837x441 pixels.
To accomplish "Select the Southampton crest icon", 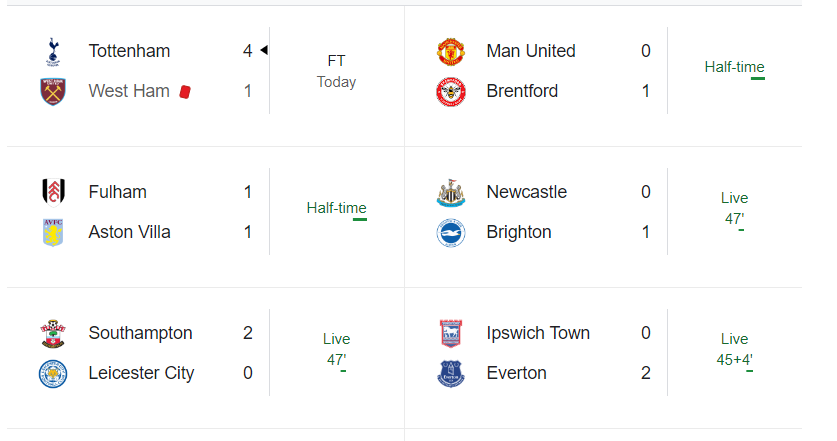I will (x=51, y=333).
